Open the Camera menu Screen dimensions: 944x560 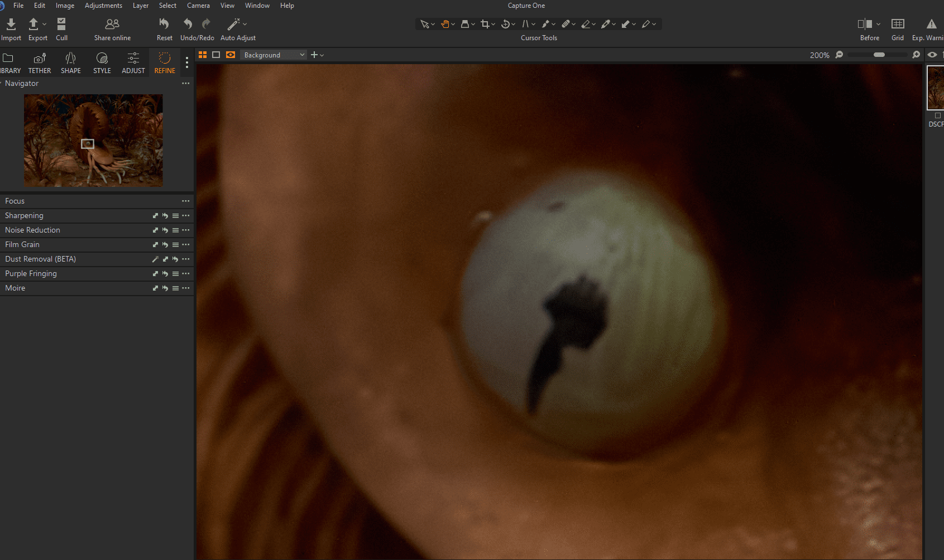point(198,6)
